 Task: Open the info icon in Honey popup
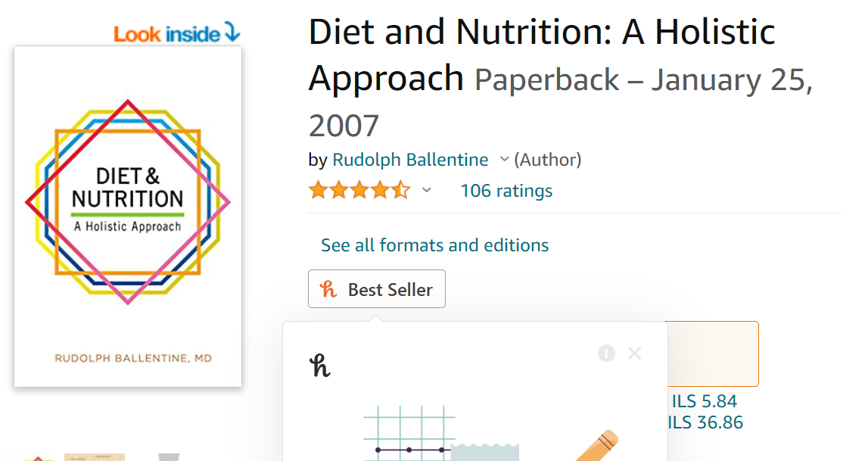point(606,353)
